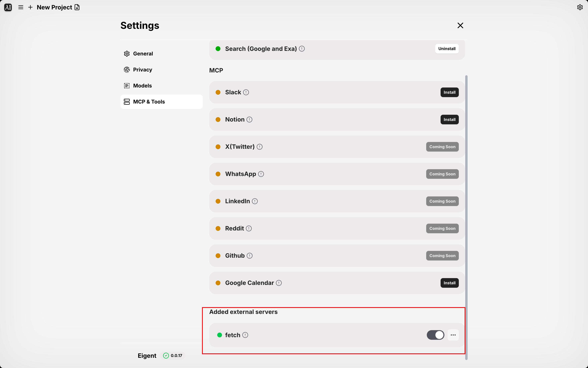Click the Eigent label at bottom
The width and height of the screenshot is (588, 368).
point(147,356)
